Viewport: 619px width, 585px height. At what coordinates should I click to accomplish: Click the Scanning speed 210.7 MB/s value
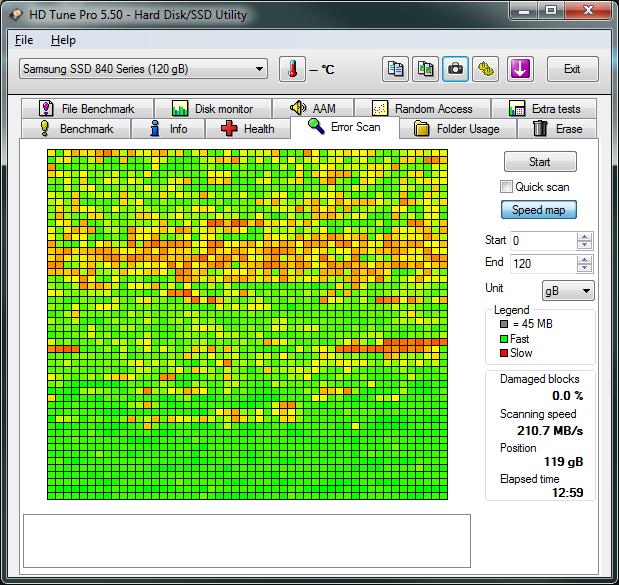click(550, 431)
